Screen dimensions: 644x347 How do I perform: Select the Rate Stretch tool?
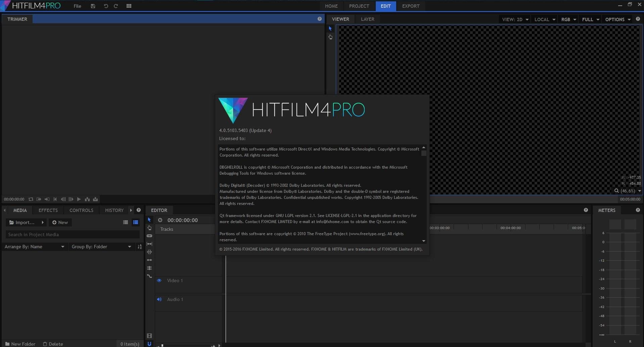(149, 276)
